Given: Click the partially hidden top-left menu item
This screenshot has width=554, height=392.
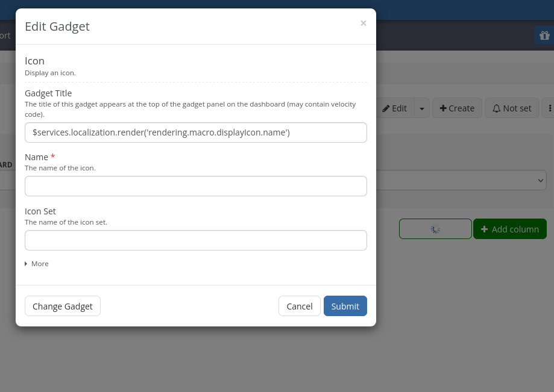Looking at the screenshot, I should 5,36.
